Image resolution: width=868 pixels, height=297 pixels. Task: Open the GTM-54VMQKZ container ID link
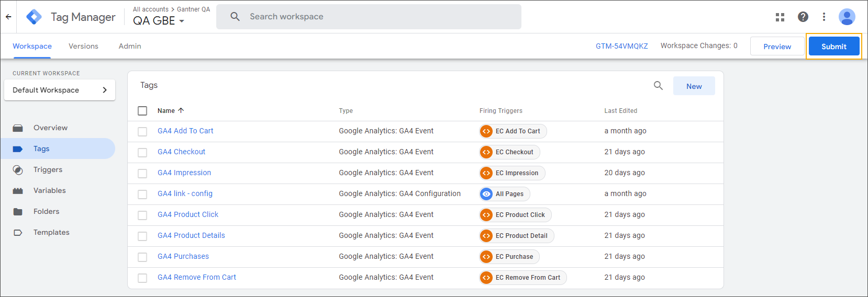[622, 46]
